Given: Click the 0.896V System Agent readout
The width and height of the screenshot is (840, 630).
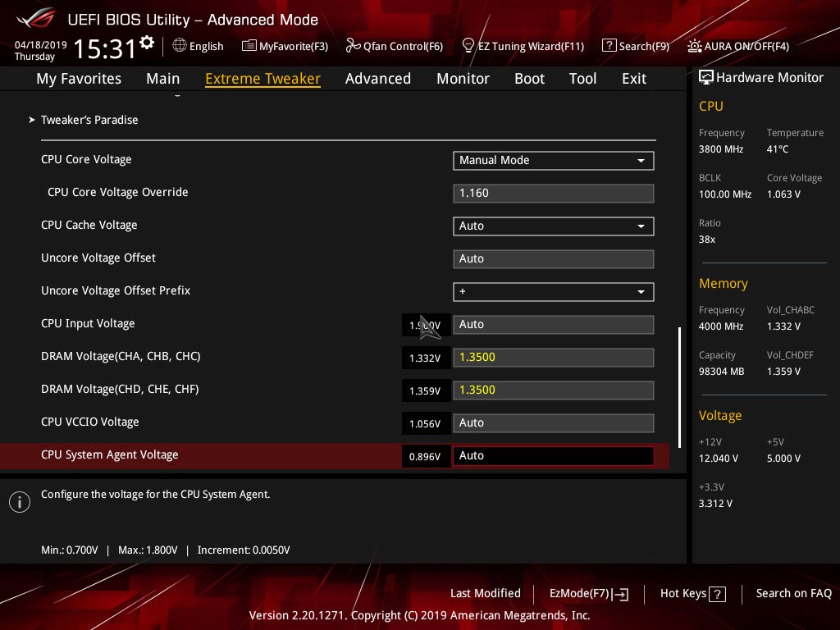Looking at the screenshot, I should coord(425,456).
